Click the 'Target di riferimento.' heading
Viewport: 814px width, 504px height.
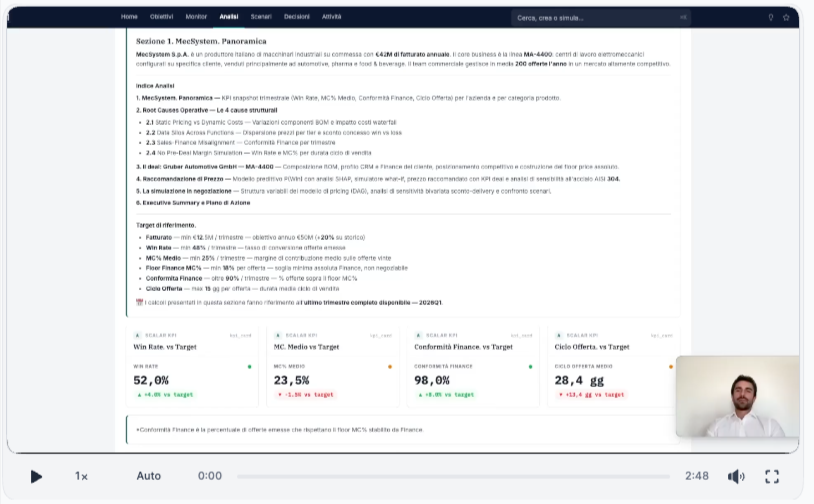[x=166, y=225]
